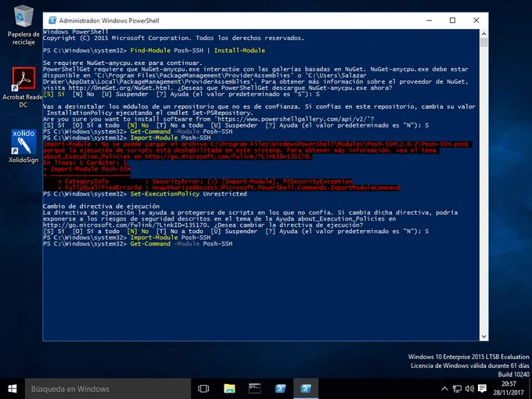Click the vertical scrollbar thumb in PowerShell
The width and height of the screenshot is (532, 399).
click(x=483, y=42)
